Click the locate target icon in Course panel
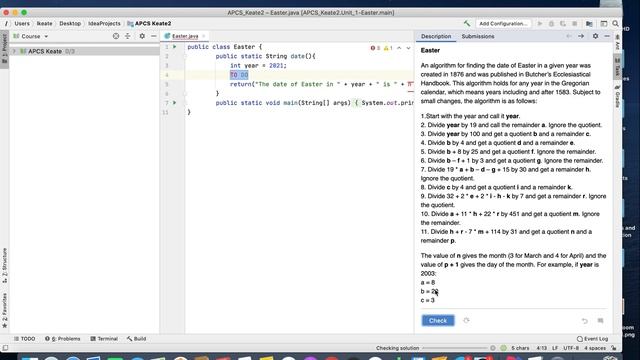Image resolution: width=640 pixels, height=360 pixels. [116, 36]
